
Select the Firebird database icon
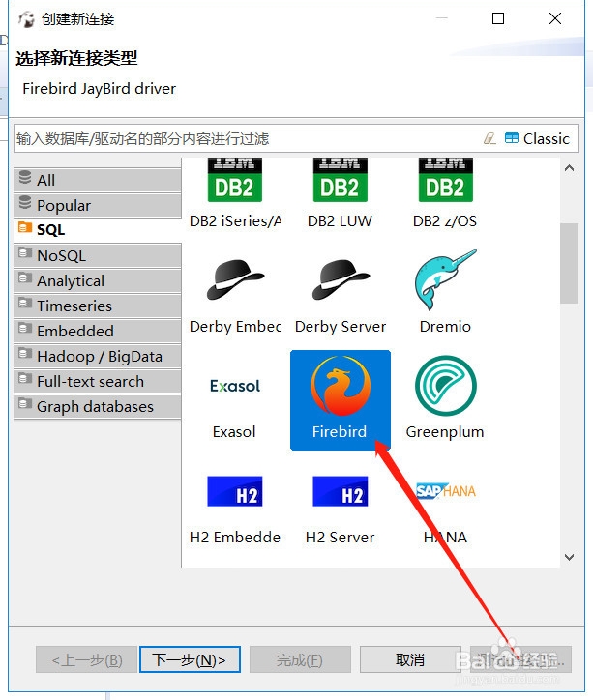341,386
